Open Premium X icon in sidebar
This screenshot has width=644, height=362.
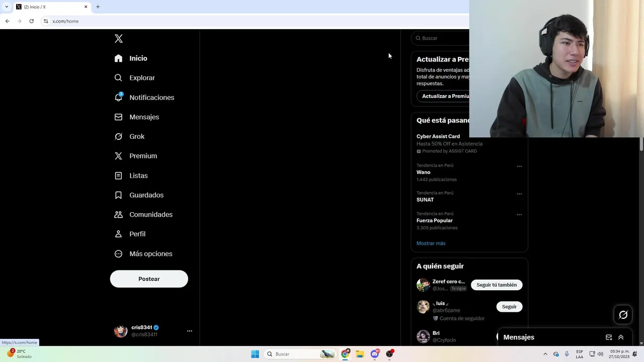pyautogui.click(x=118, y=156)
